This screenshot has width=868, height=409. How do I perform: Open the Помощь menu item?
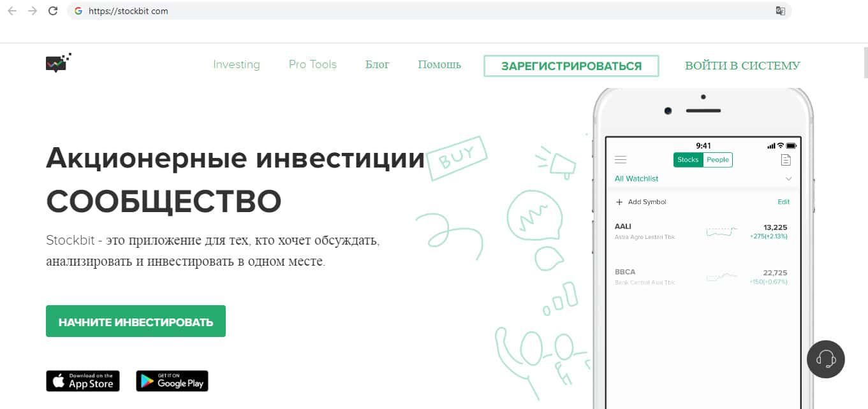(439, 64)
